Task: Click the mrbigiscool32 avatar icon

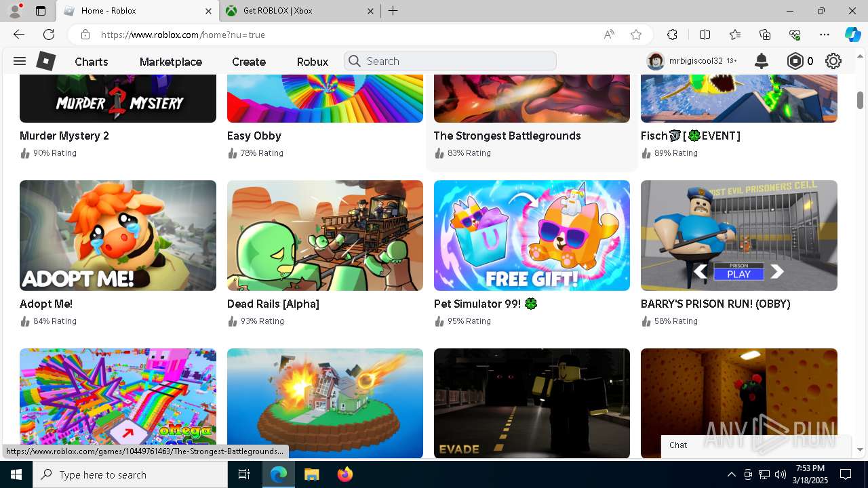Action: (x=655, y=61)
